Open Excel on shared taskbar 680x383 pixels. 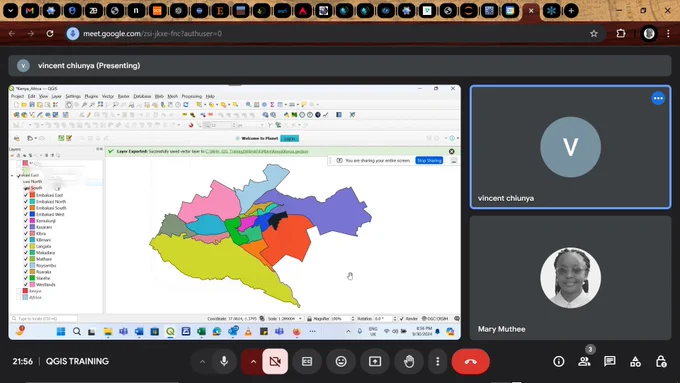[201, 332]
